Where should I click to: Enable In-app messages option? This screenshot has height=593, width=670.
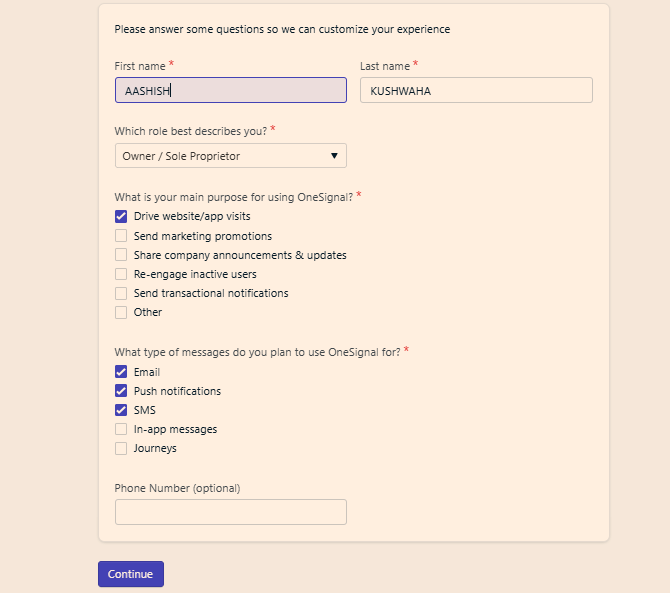click(121, 429)
